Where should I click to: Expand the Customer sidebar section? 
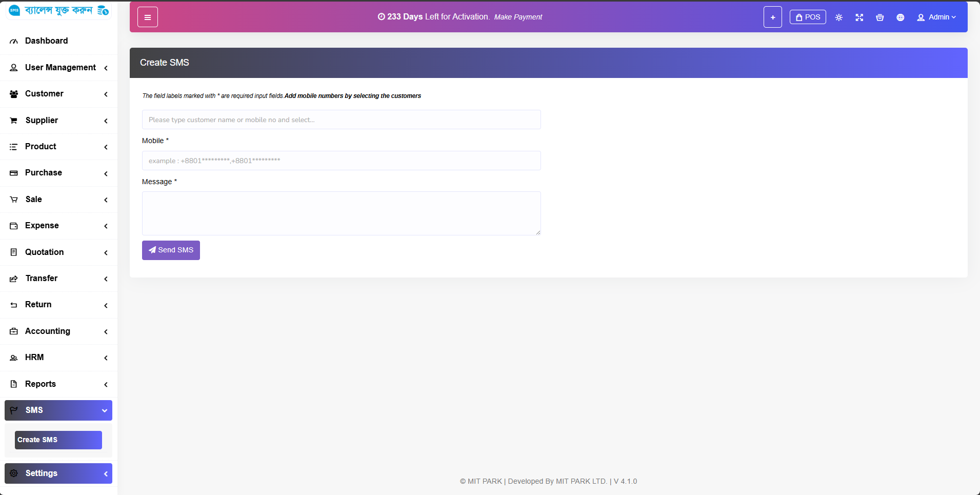(x=44, y=94)
